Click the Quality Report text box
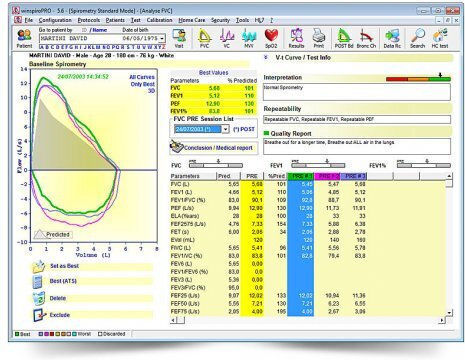This screenshot has height=360, width=465. (357, 147)
